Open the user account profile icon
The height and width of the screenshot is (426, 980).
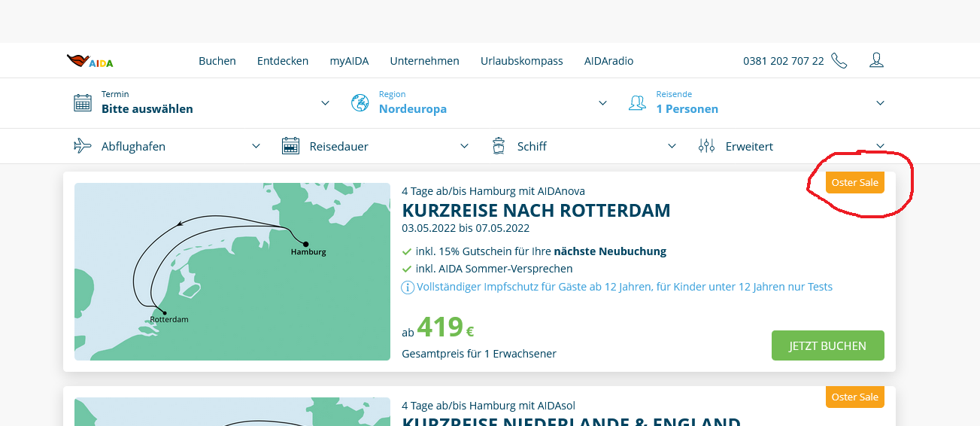(x=876, y=60)
